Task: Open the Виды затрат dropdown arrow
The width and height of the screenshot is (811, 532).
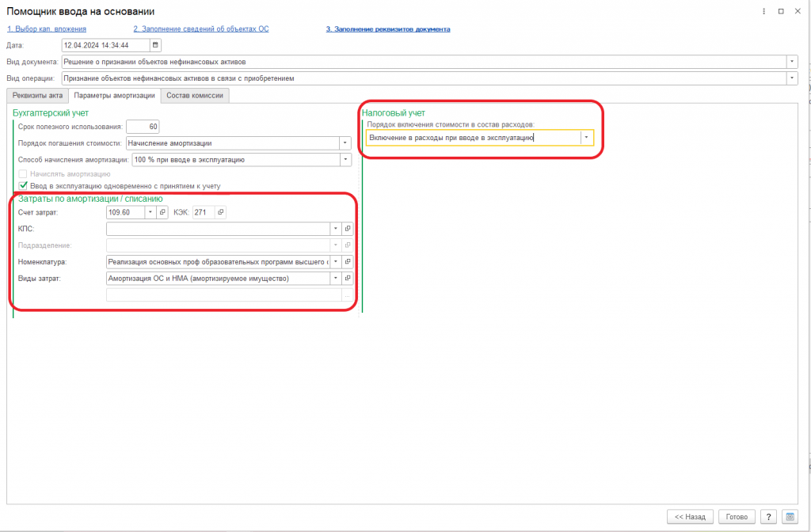Action: (x=336, y=278)
